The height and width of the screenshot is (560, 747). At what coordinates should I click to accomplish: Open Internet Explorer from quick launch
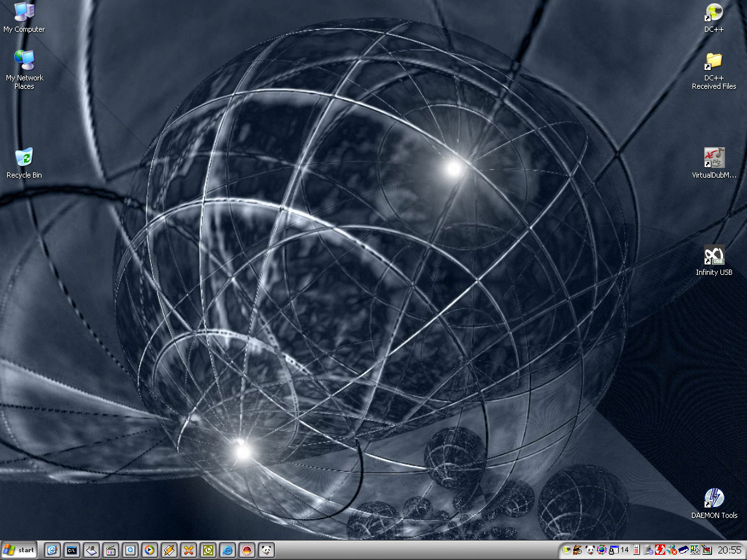tap(228, 550)
